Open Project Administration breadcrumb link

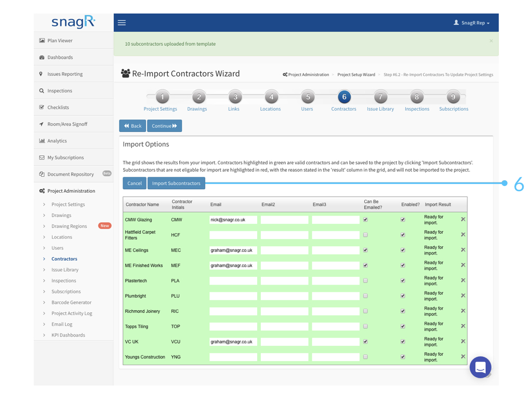pyautogui.click(x=305, y=75)
